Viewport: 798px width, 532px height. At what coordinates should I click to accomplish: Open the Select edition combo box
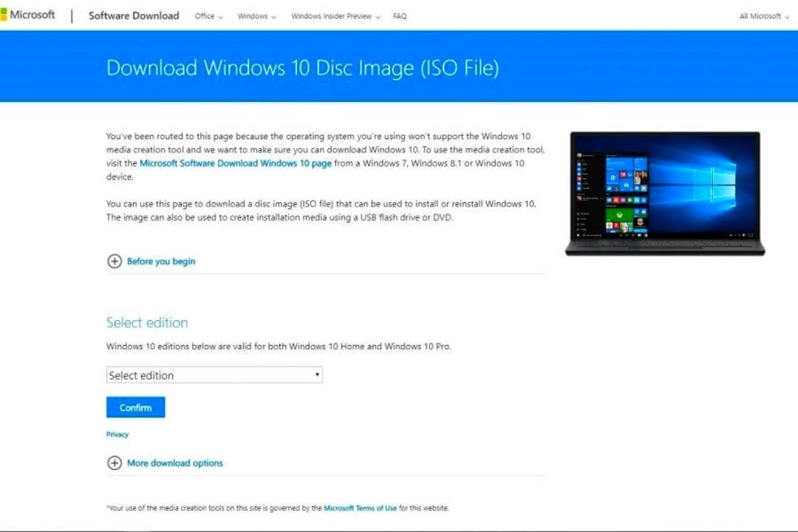click(214, 375)
